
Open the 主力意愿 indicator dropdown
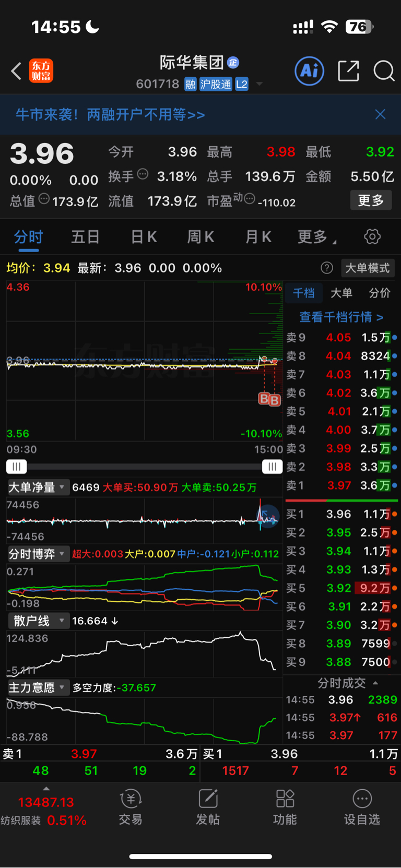tap(38, 687)
